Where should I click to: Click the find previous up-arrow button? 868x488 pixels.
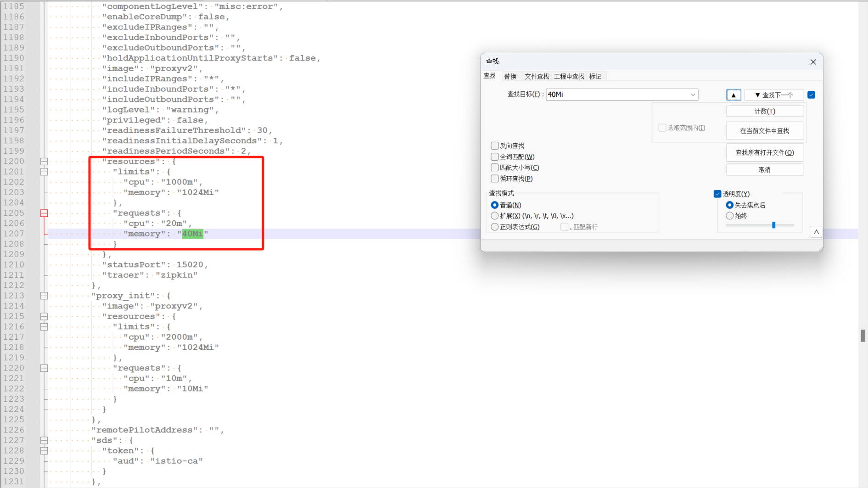[x=733, y=95]
